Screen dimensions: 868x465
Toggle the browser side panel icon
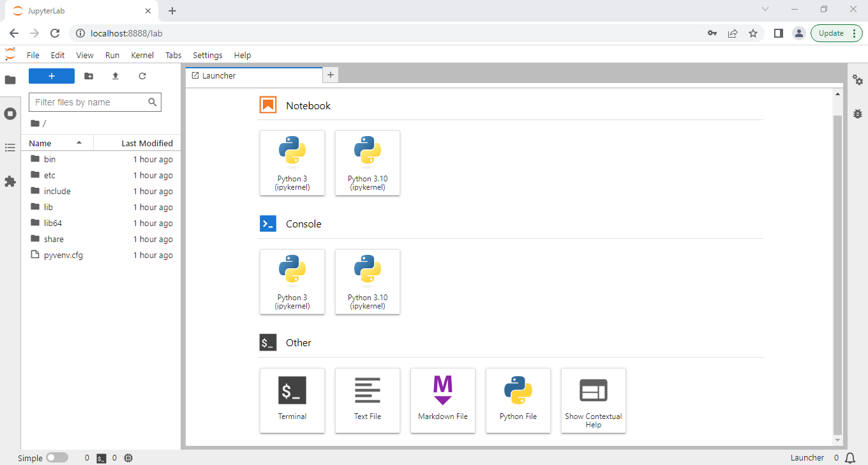778,33
